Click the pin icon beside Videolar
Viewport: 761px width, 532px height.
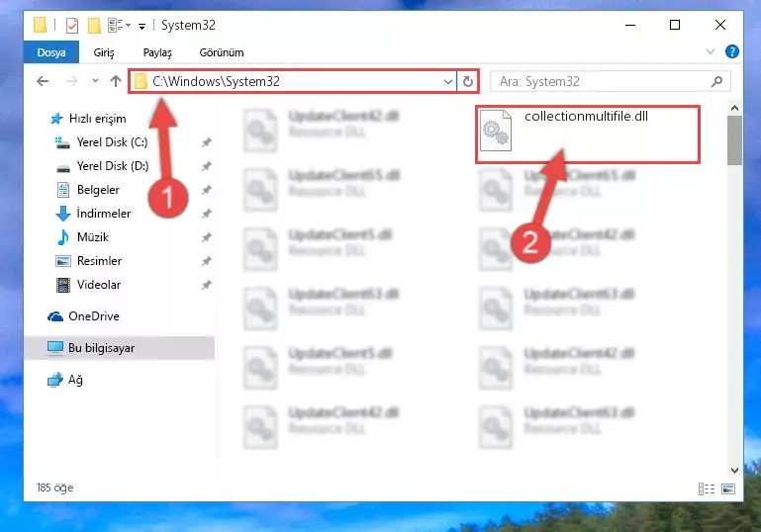tap(207, 285)
